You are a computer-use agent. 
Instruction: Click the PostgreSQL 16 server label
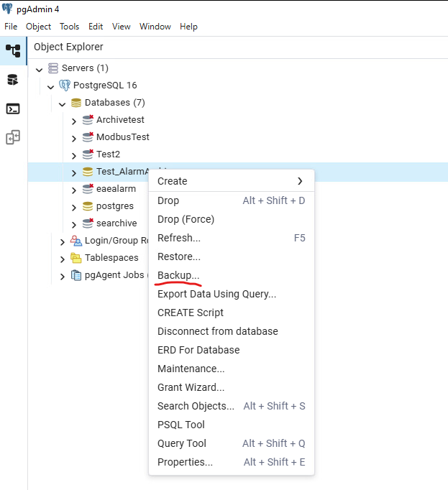pyautogui.click(x=105, y=85)
